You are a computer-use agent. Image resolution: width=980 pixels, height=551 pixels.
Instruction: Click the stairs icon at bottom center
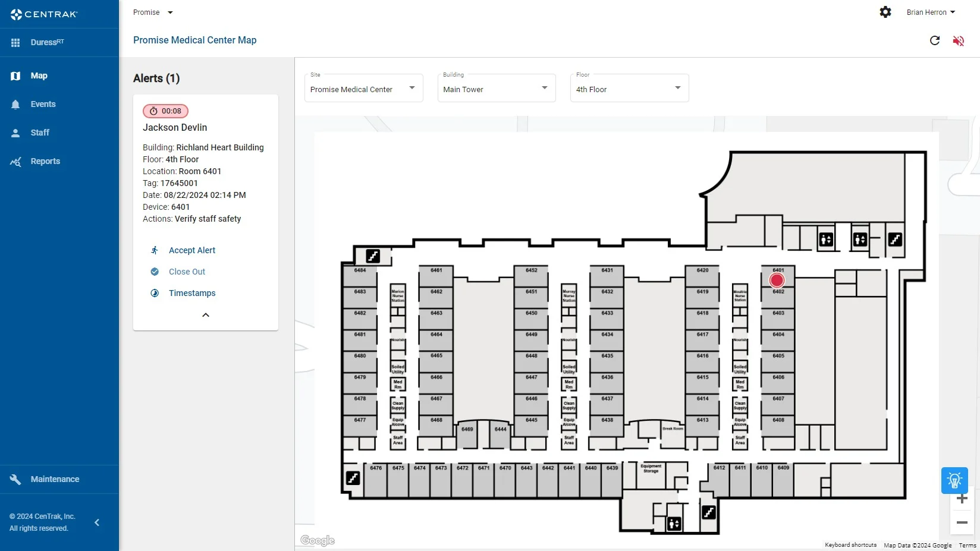[709, 512]
